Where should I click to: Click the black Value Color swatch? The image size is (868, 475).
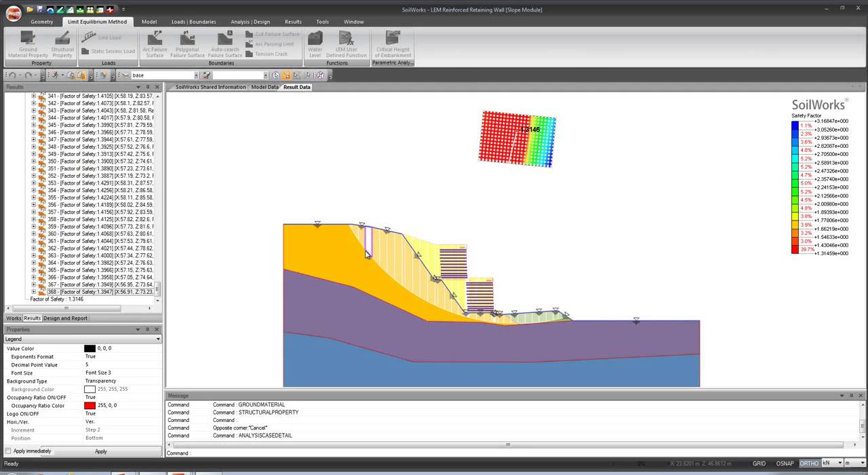[90, 349]
